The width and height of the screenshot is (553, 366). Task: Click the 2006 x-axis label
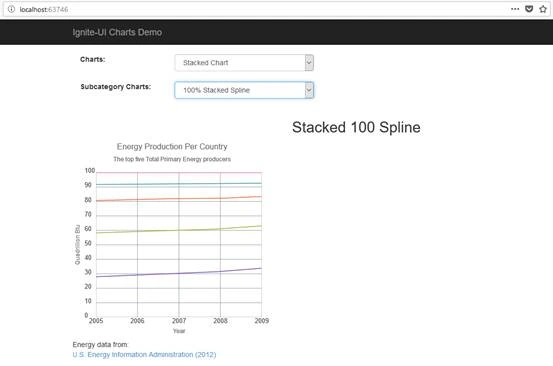(137, 321)
